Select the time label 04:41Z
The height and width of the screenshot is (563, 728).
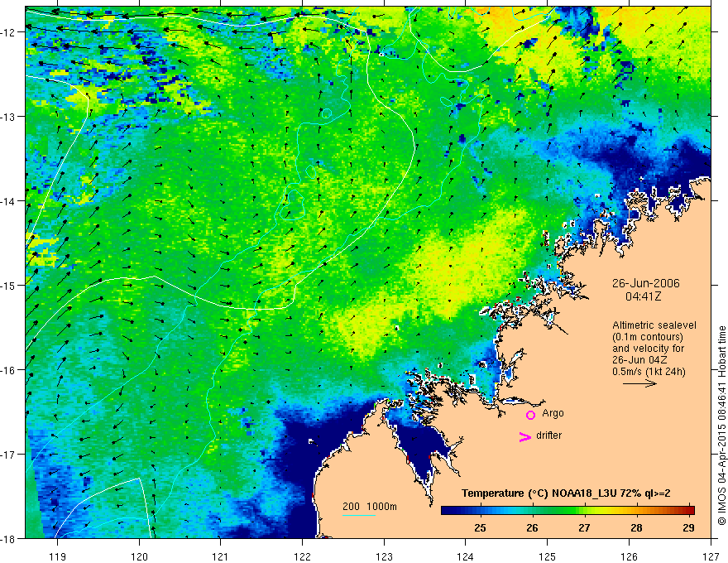[643, 296]
